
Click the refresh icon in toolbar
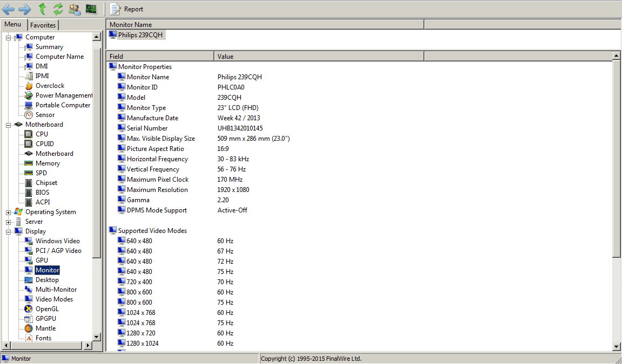[58, 9]
